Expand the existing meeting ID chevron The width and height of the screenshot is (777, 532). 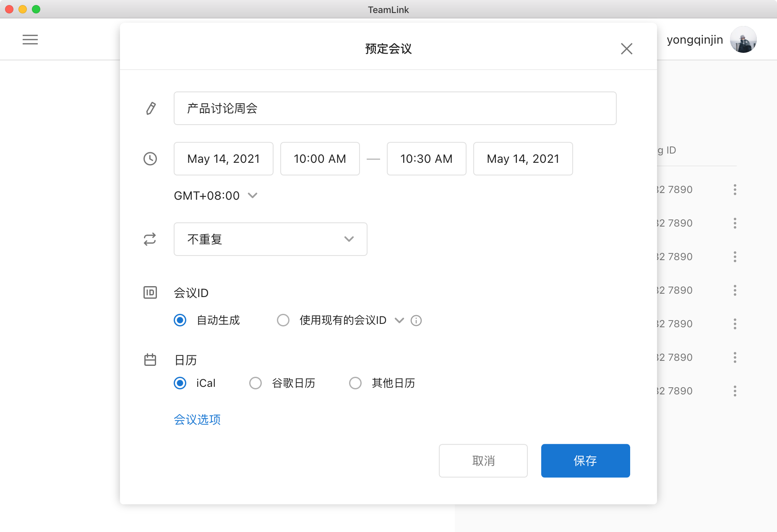(399, 321)
